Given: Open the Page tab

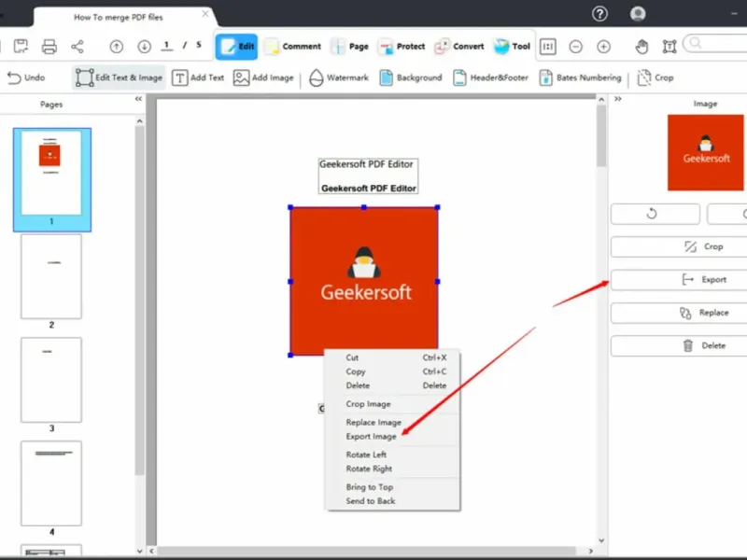Looking at the screenshot, I should 350,46.
